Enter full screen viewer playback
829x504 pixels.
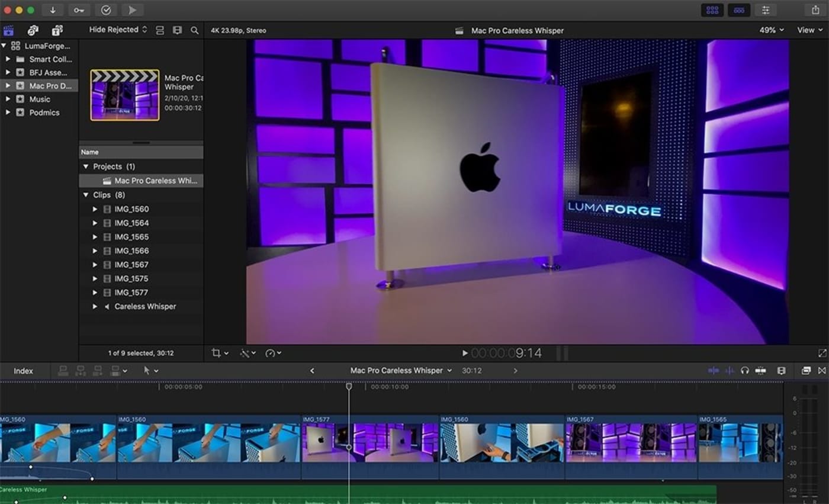pos(822,353)
